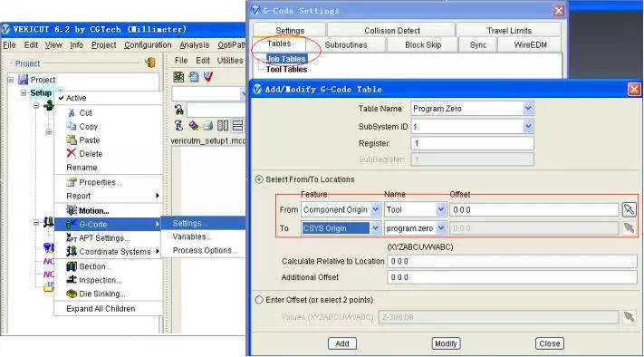Choose Rename from the context menu
This screenshot has width=644, height=357.
tap(82, 168)
